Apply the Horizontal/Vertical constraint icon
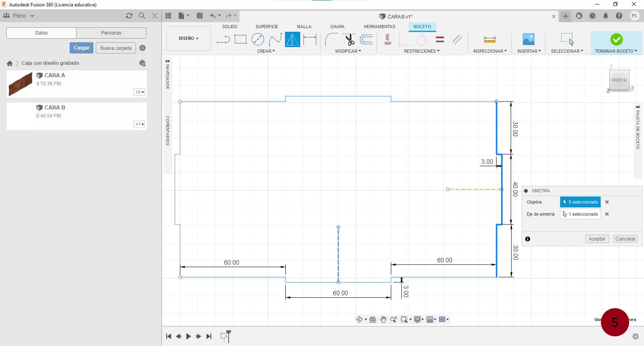 (x=388, y=39)
